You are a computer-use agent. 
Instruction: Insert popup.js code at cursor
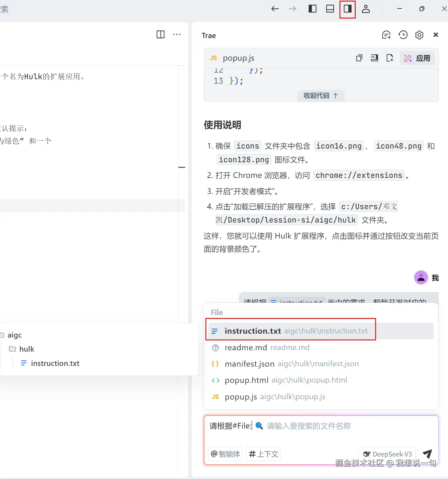pyautogui.click(x=374, y=58)
